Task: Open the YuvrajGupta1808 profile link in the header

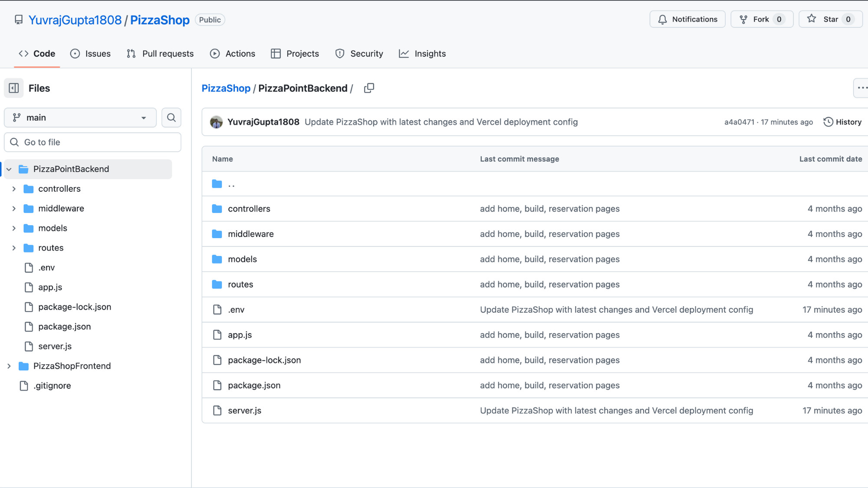Action: pyautogui.click(x=75, y=20)
